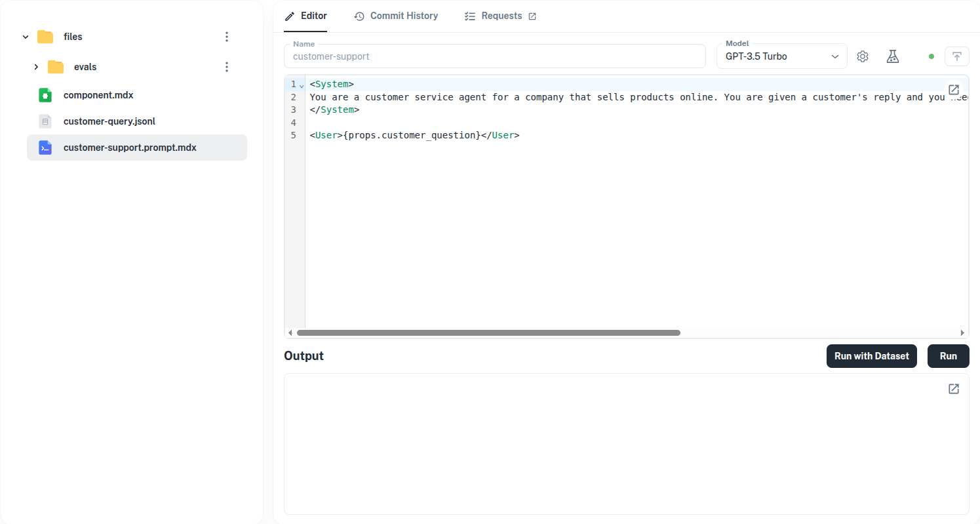This screenshot has height=524, width=980.
Task: Click the blue customer-support.prompt.mdx icon
Action: 45,148
